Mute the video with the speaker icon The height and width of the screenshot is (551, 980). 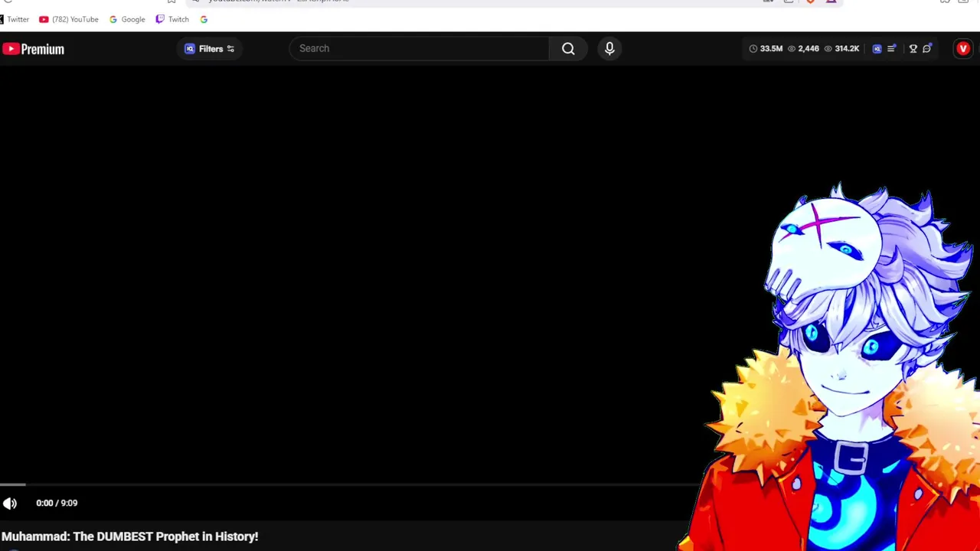click(x=10, y=504)
